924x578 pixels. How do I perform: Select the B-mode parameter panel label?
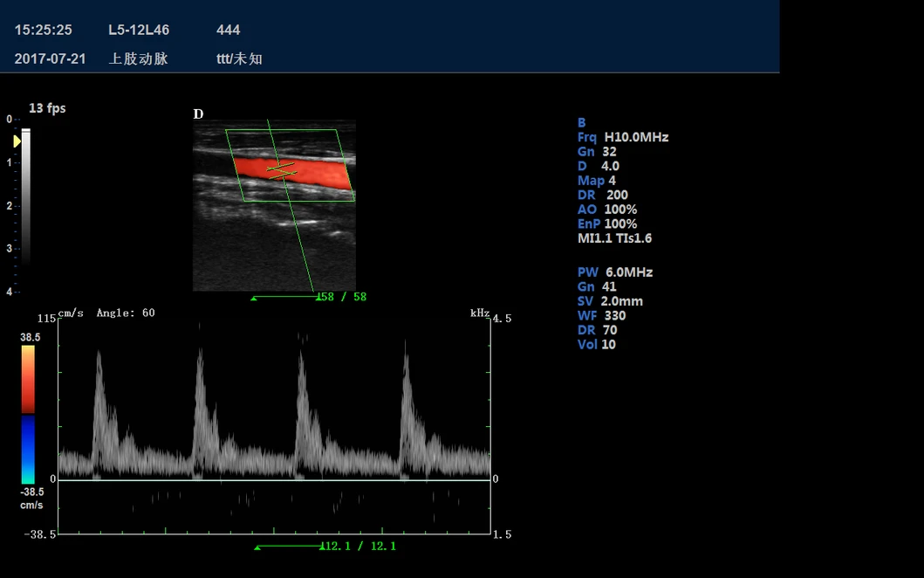tap(580, 122)
